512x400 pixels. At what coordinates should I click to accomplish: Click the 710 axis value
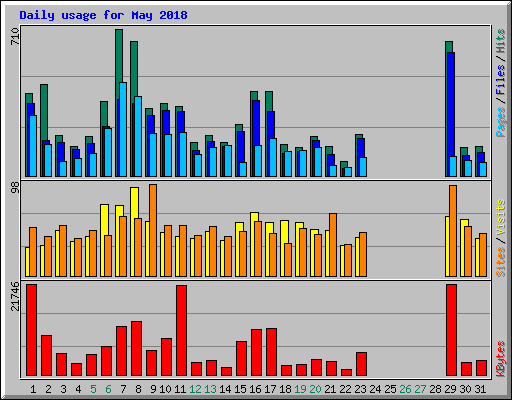(x=15, y=37)
